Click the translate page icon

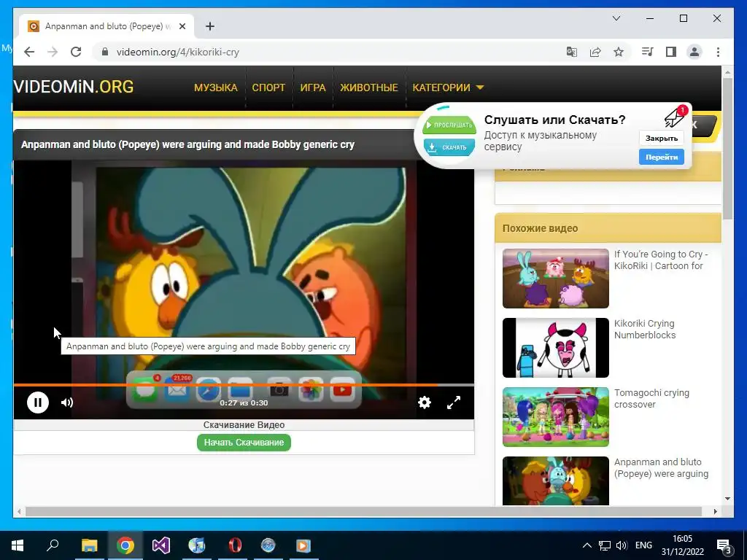[x=572, y=52]
